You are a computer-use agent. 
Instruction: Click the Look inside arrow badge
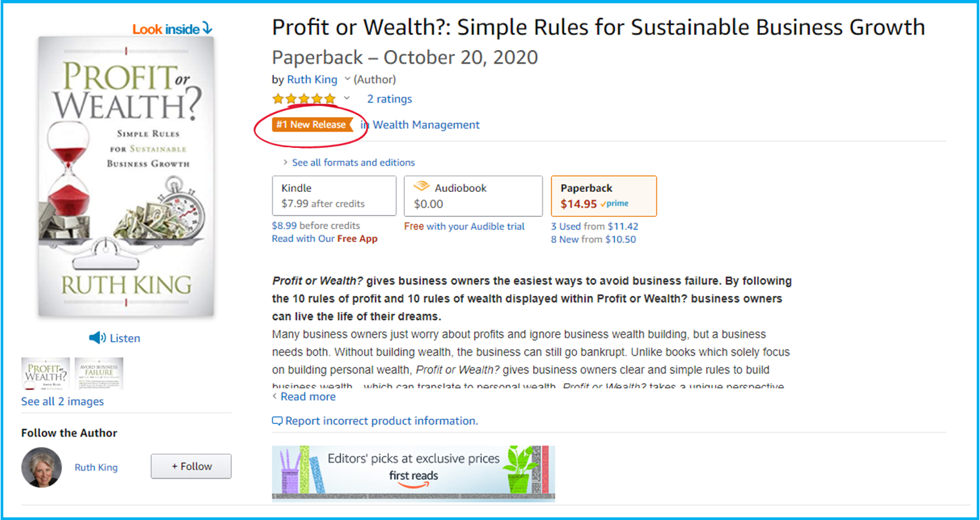(x=172, y=28)
